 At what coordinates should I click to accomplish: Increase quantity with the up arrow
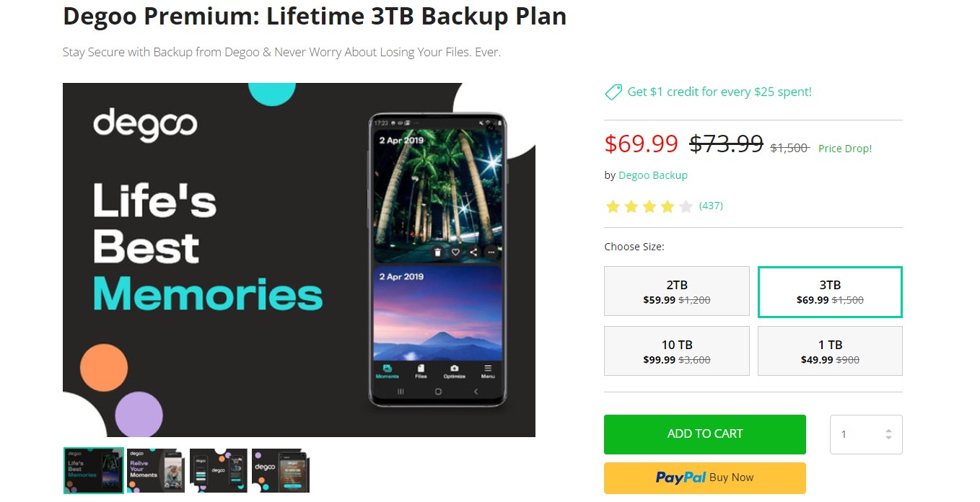pyautogui.click(x=888, y=430)
